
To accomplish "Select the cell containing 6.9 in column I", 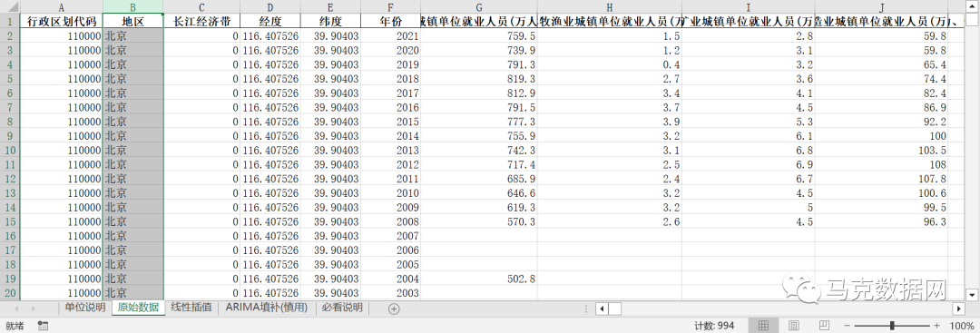I will (748, 164).
